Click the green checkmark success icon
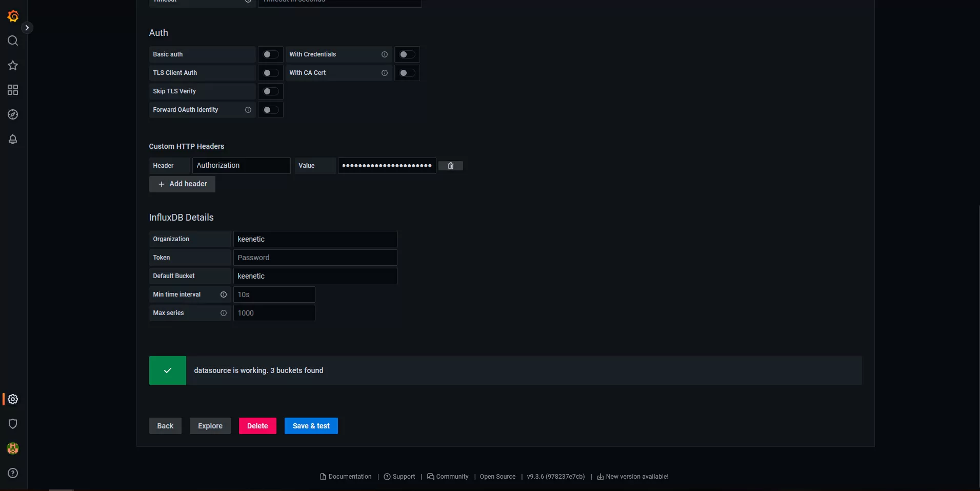 168,370
